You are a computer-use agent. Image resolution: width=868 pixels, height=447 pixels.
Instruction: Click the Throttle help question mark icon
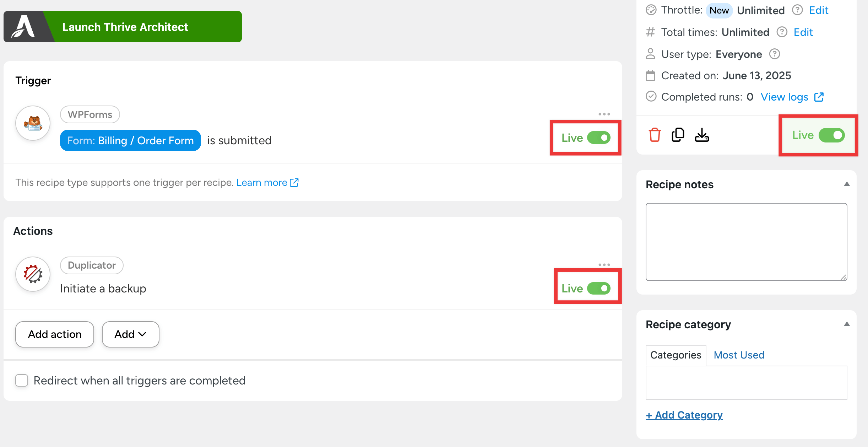(797, 10)
